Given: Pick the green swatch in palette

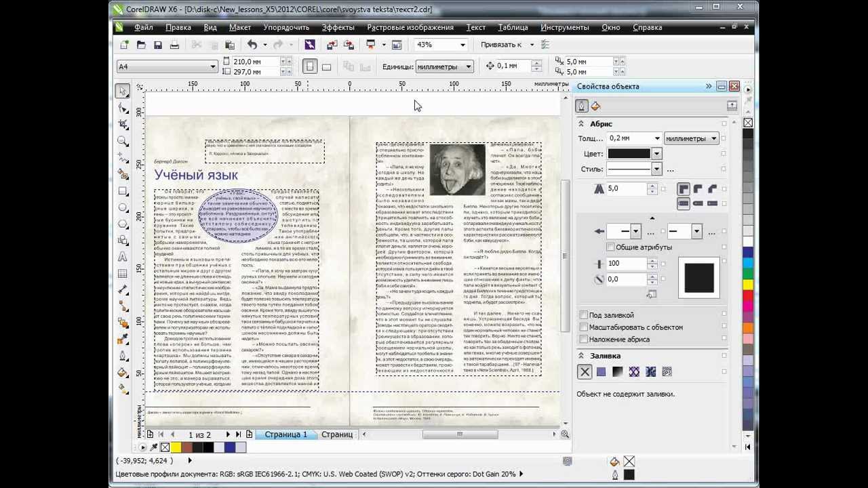Looking at the screenshot, I should [x=748, y=274].
